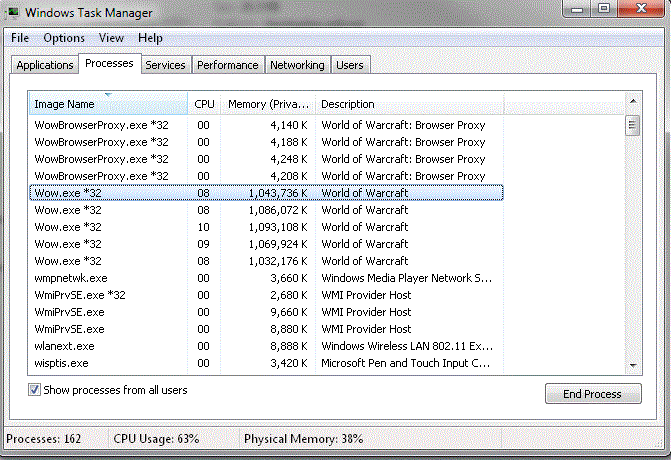Open the View menu
671x460 pixels.
(111, 38)
